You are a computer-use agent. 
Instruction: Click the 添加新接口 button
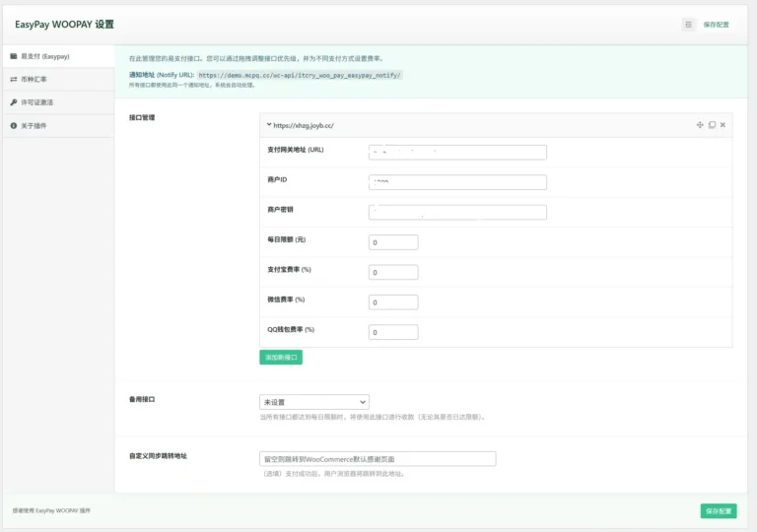click(x=281, y=358)
